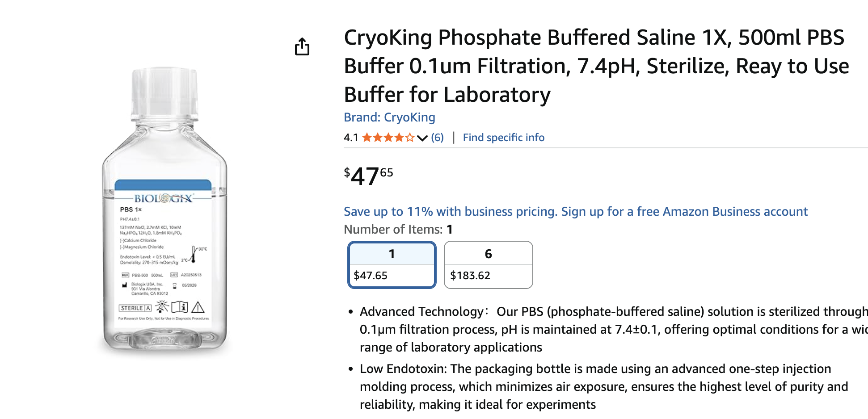Open the Brand: CryoKing link

(x=389, y=117)
